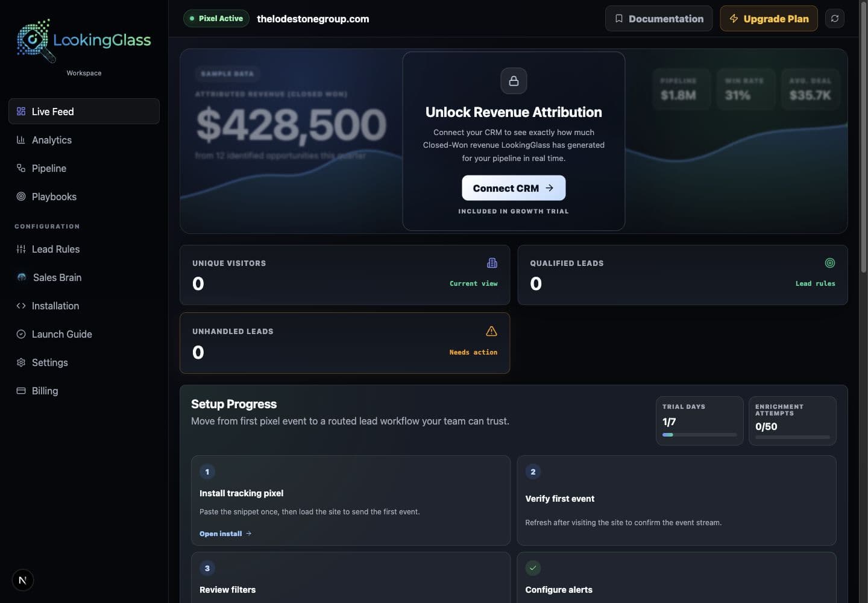Follow the Open install link
This screenshot has height=603, width=868.
pos(225,534)
